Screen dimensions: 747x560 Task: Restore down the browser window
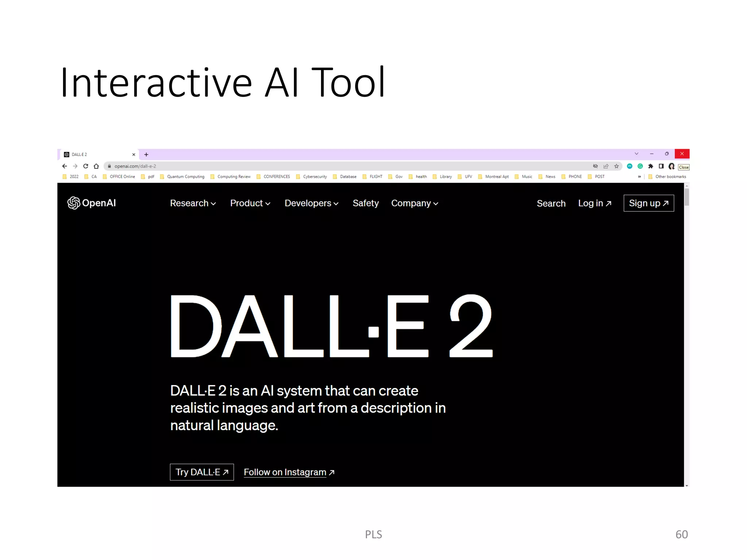click(667, 154)
